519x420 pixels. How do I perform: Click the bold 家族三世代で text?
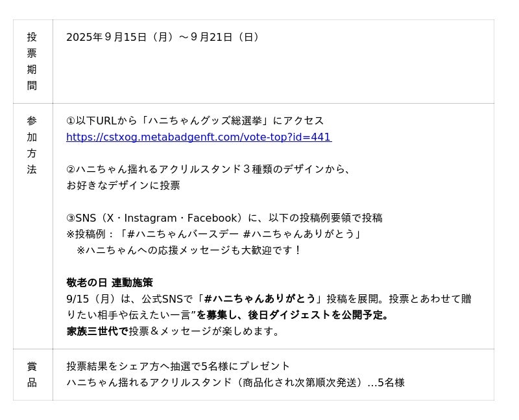(x=97, y=331)
